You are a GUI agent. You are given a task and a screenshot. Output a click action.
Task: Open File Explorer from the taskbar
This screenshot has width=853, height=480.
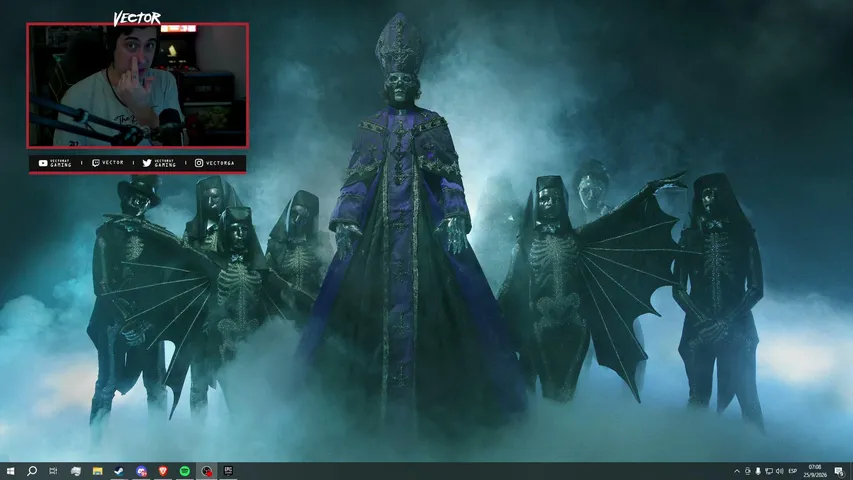(x=97, y=471)
